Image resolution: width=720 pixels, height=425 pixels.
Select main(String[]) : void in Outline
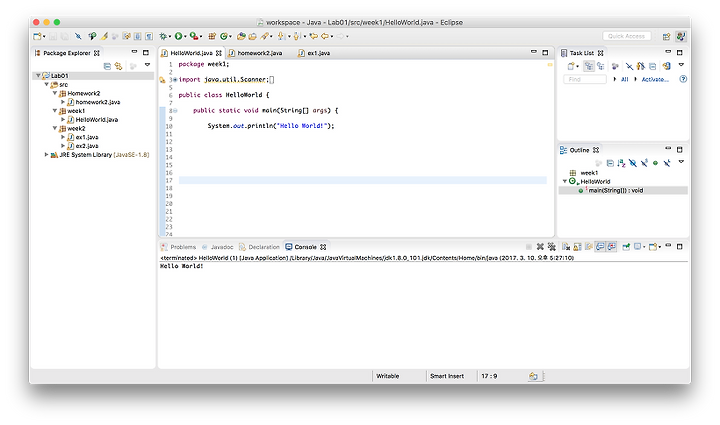[616, 190]
